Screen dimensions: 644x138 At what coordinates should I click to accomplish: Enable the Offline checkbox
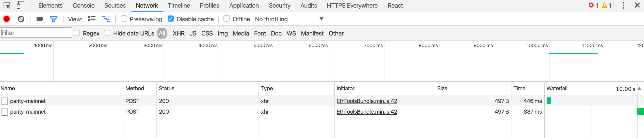coord(227,19)
